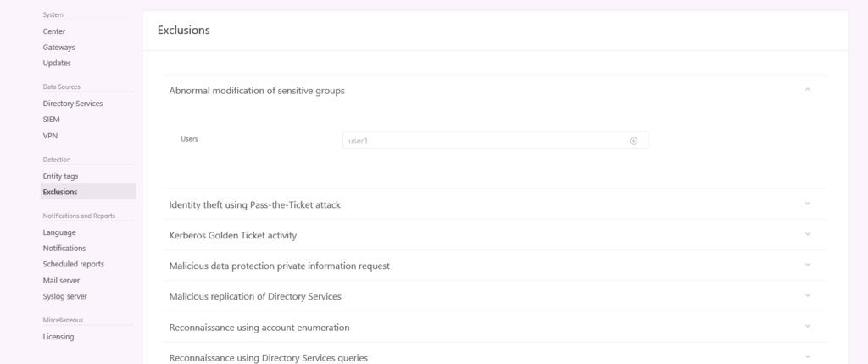The image size is (868, 364).
Task: Open Mail server settings
Action: pos(61,280)
